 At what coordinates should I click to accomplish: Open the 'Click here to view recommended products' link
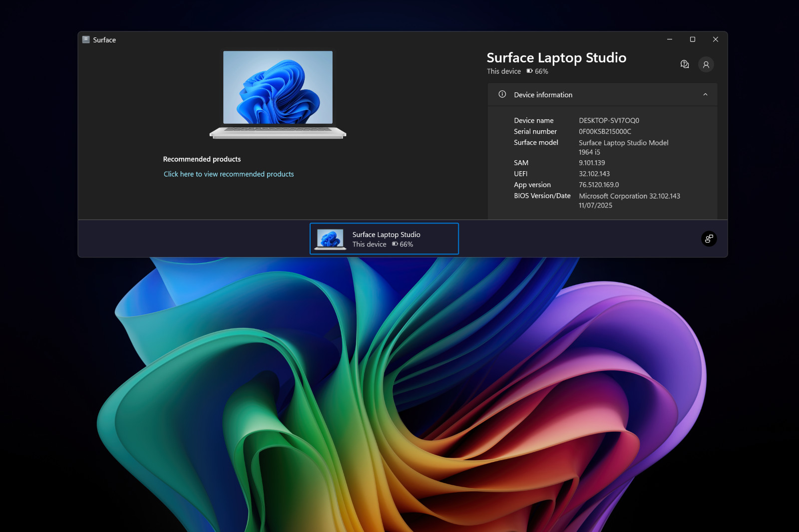tap(229, 174)
